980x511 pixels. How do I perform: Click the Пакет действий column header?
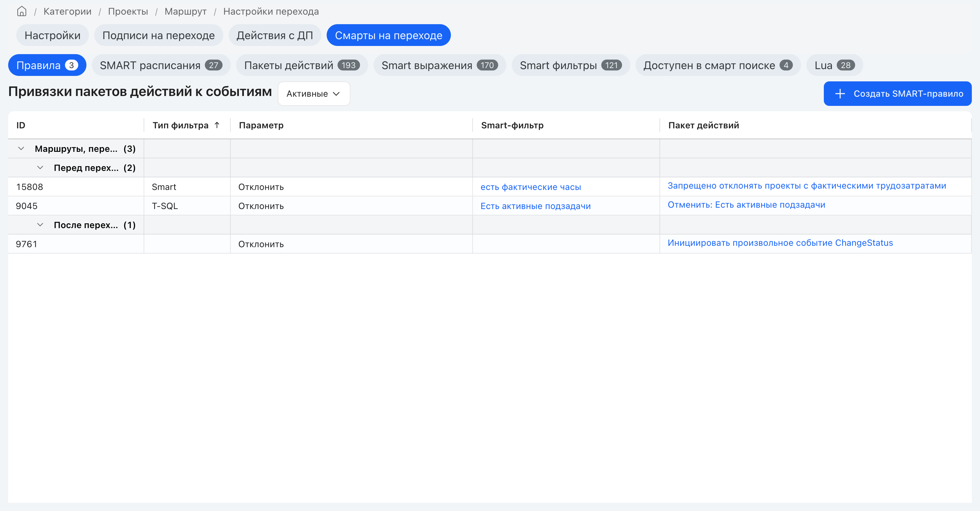tap(815, 125)
